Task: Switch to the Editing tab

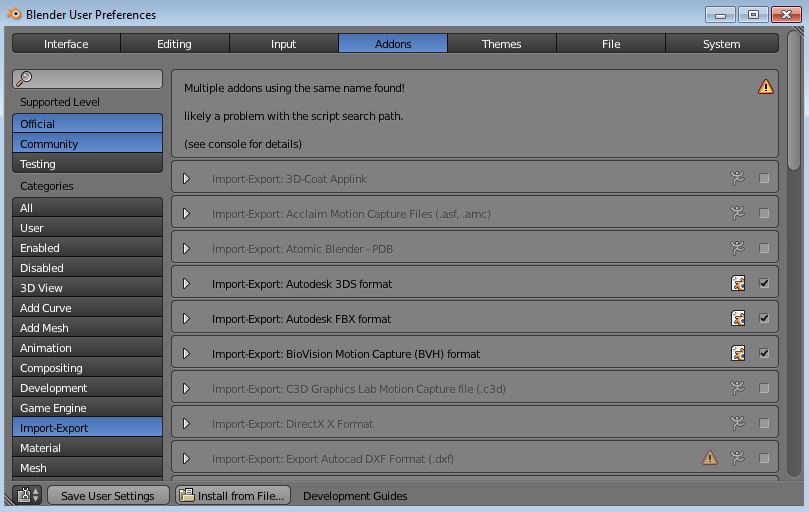Action: 174,44
